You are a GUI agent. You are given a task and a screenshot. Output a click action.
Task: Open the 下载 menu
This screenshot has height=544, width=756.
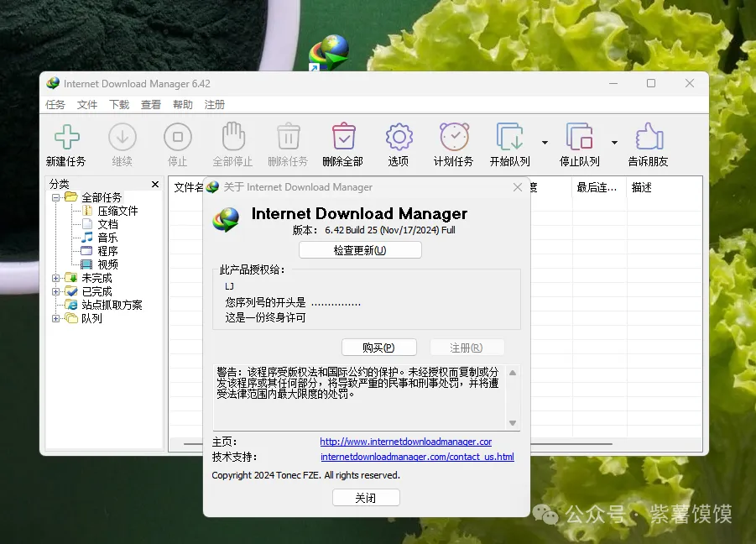(119, 105)
